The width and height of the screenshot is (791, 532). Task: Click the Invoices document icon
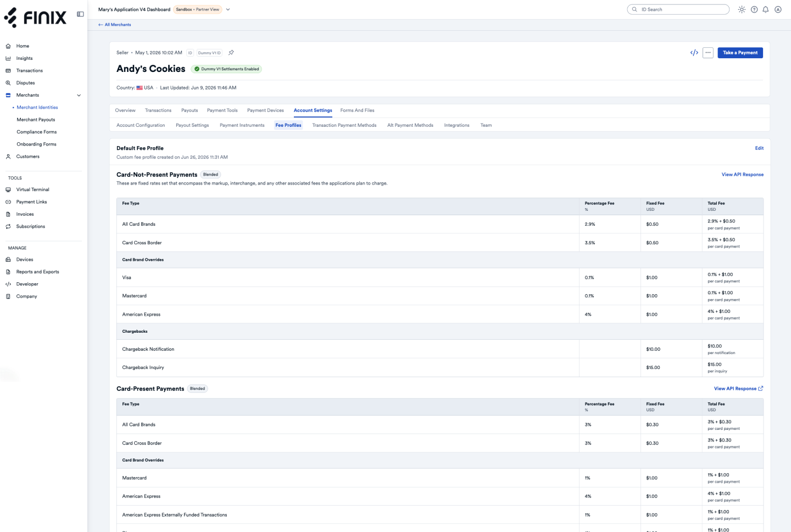[8, 214]
